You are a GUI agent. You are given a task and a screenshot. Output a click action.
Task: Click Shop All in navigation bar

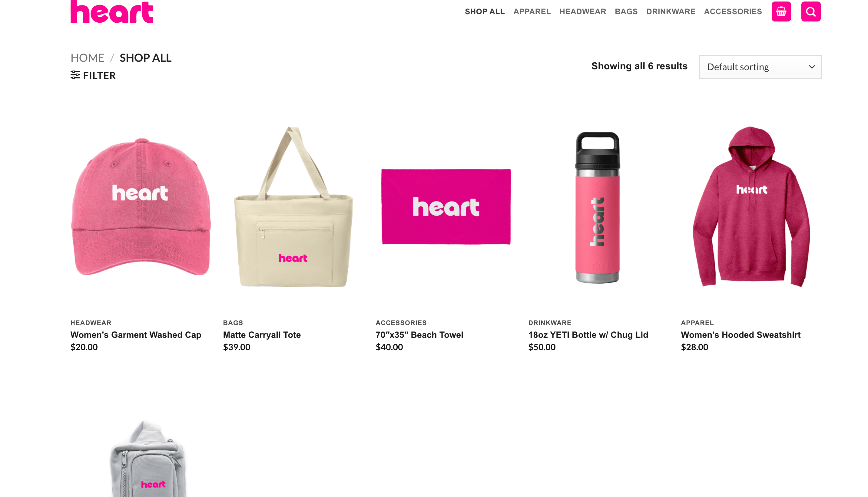(x=485, y=12)
